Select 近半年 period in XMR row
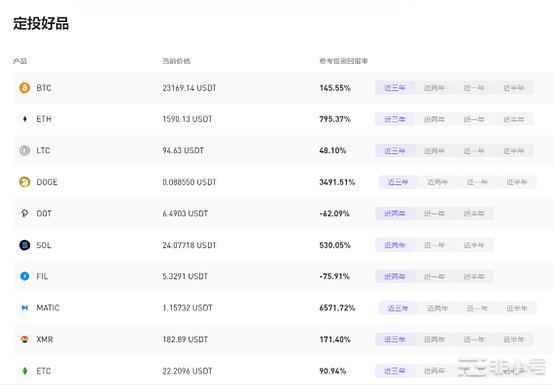Screen dimensions: 554x385 point(514,339)
